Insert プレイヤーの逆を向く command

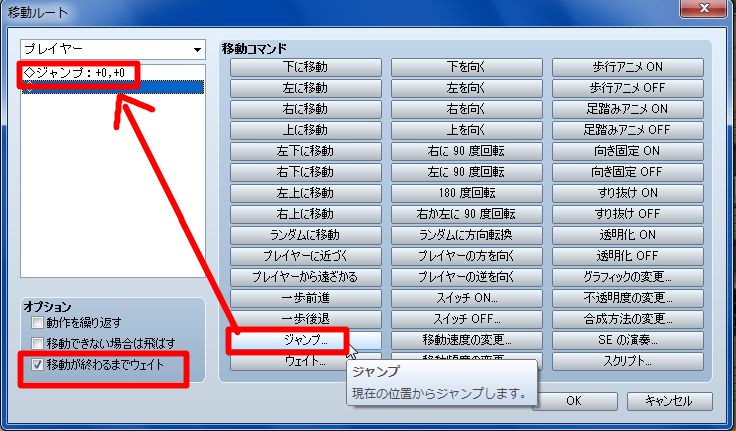tap(467, 277)
